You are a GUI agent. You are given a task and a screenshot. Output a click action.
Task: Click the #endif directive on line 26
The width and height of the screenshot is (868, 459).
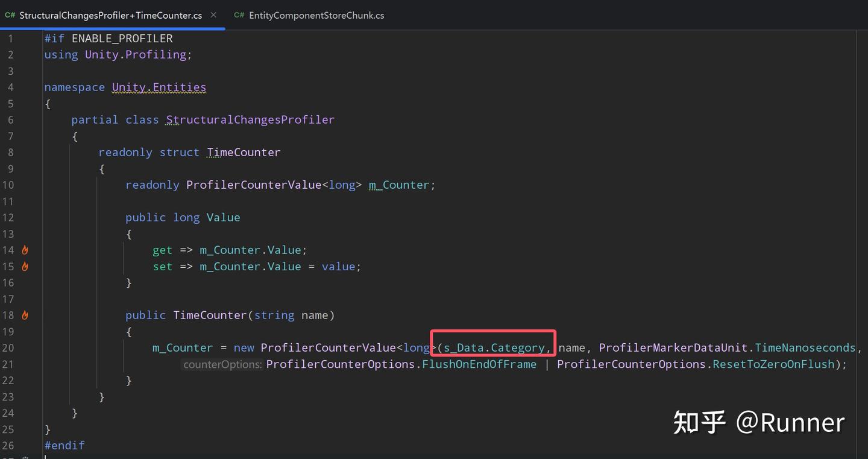(64, 445)
